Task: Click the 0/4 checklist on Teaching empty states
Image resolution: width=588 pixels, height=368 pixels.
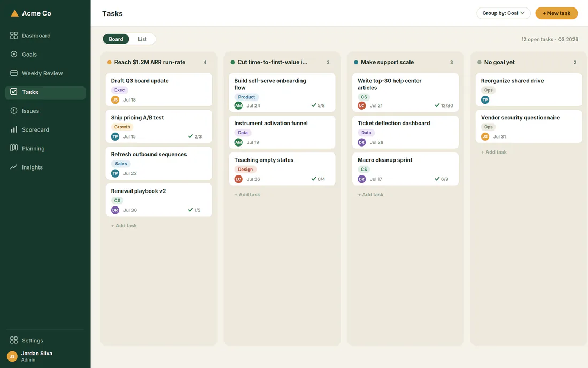Action: pyautogui.click(x=318, y=179)
